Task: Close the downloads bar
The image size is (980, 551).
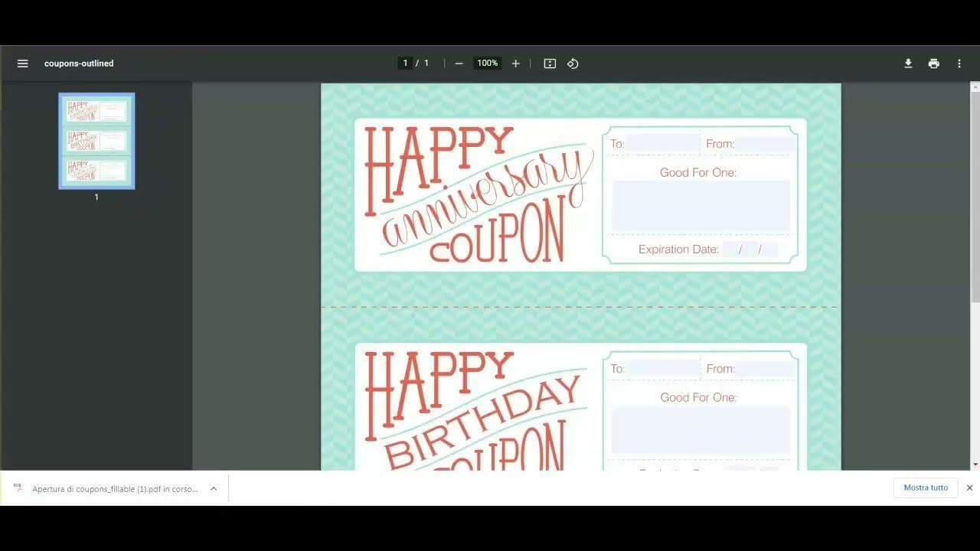Action: [x=969, y=488]
